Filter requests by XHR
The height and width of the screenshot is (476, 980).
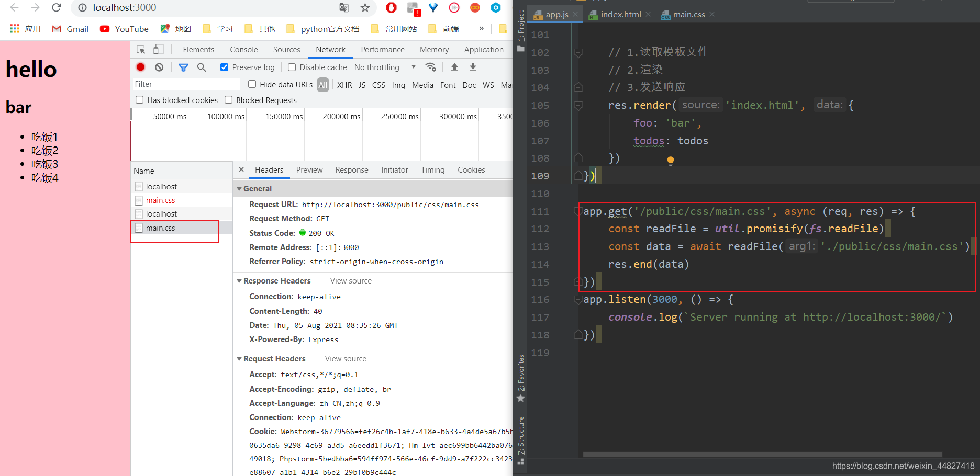[344, 85]
